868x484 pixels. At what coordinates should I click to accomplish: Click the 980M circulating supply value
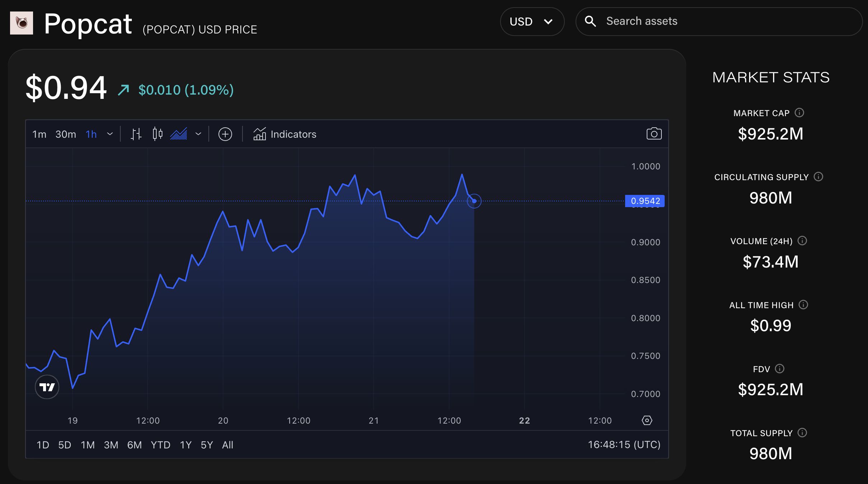click(x=771, y=198)
